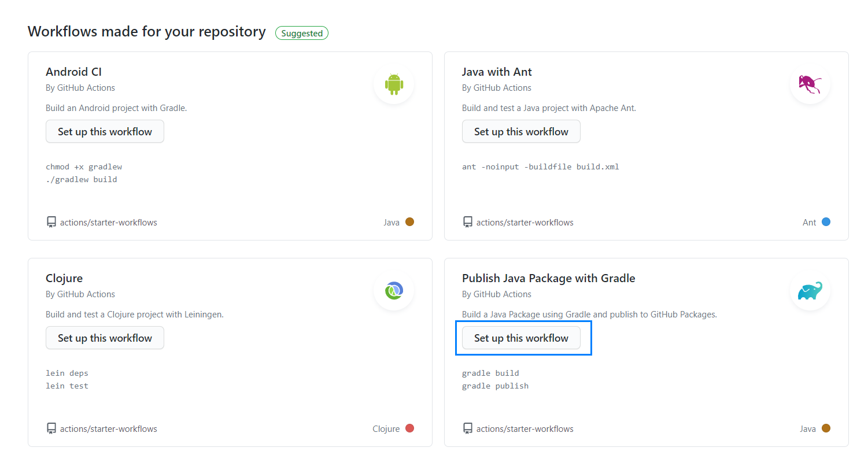This screenshot has width=868, height=466.
Task: Click 'Workflows made for your repository' heading
Action: pyautogui.click(x=147, y=31)
